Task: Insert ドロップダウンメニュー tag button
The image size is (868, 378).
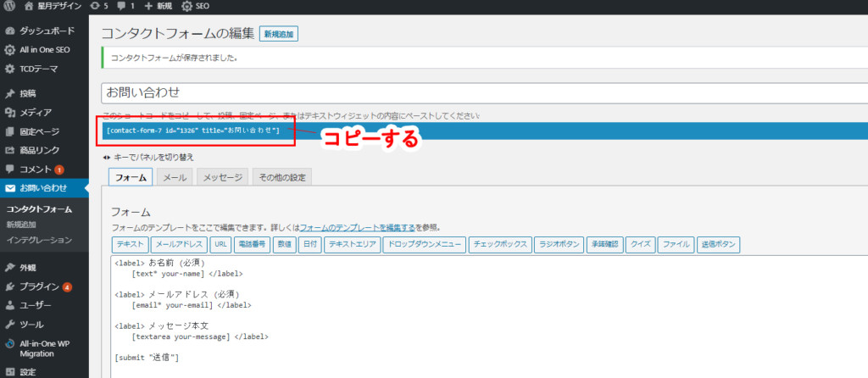Action: pos(424,244)
